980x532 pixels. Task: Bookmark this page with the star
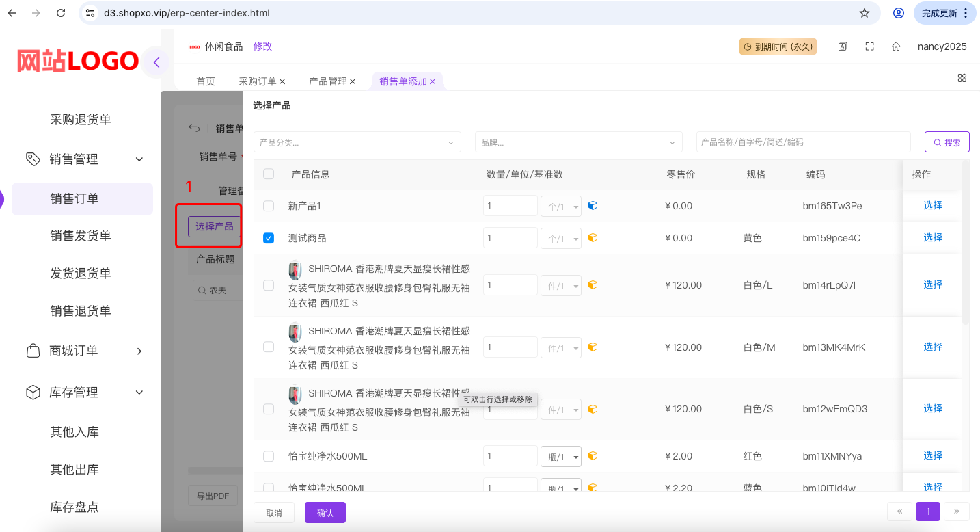(865, 13)
